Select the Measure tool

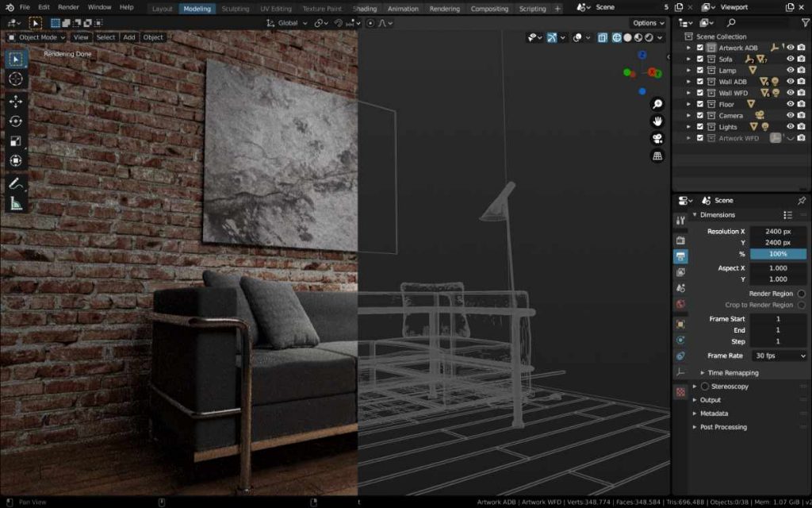tap(16, 203)
